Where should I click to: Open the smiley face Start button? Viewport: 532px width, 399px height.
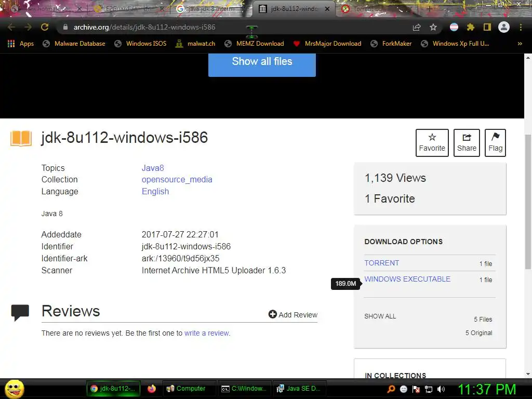[x=14, y=389]
